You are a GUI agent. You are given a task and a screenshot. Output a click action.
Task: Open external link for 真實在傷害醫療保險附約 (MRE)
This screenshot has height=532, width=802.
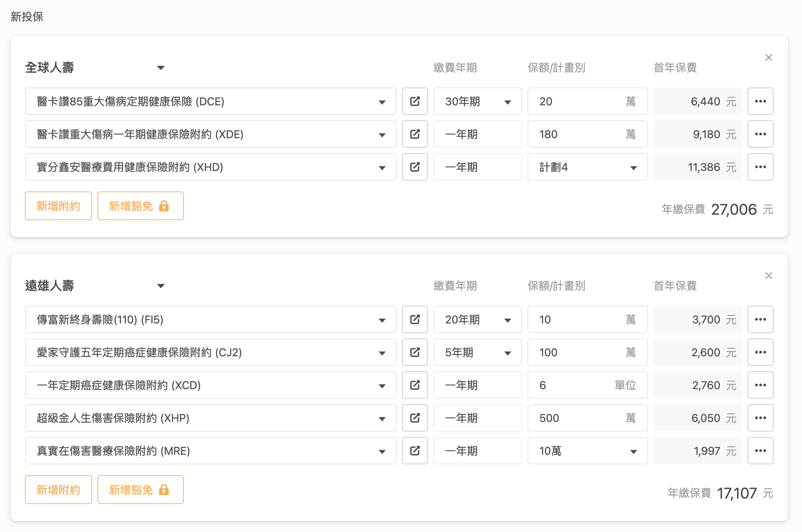(415, 451)
